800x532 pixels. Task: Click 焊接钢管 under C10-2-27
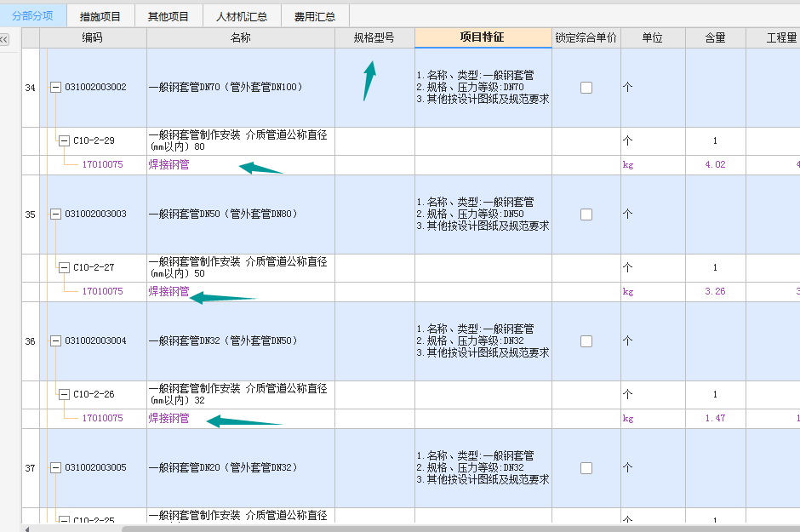pyautogui.click(x=169, y=291)
